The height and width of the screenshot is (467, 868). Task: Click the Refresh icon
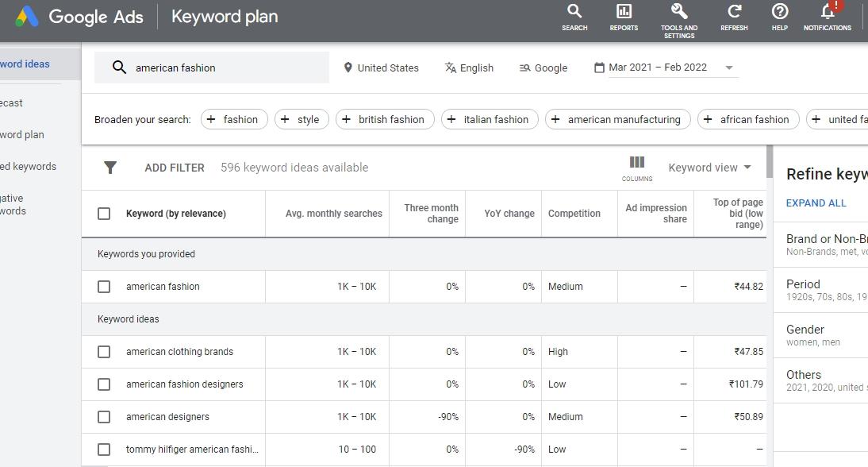coord(734,17)
